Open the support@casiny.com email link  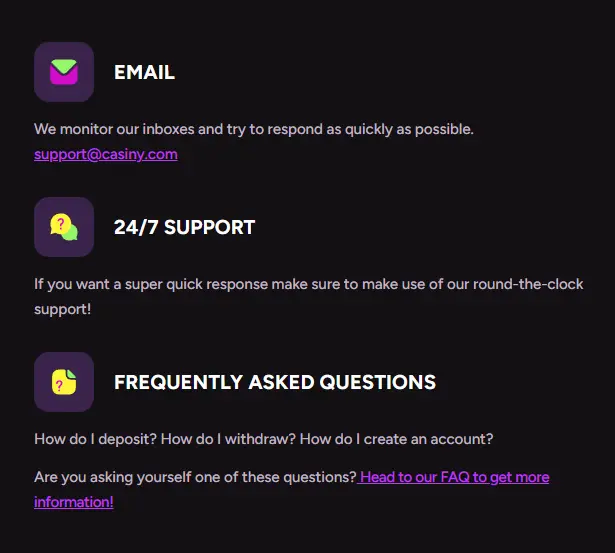point(106,154)
